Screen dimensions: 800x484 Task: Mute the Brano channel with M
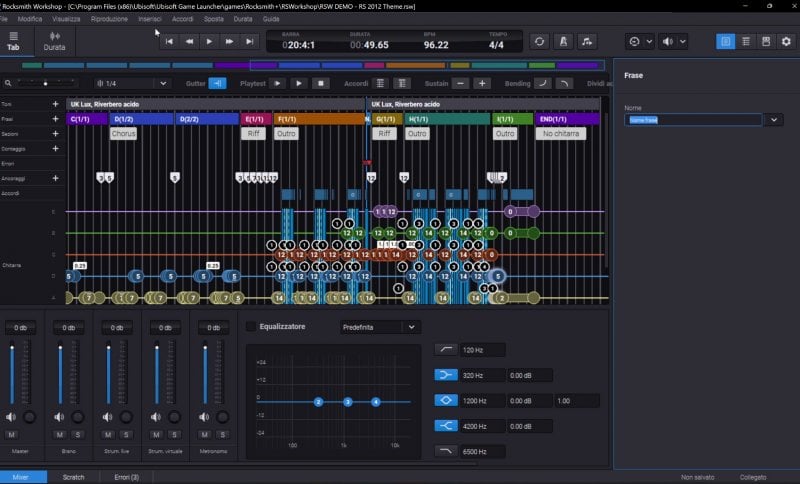pos(59,435)
